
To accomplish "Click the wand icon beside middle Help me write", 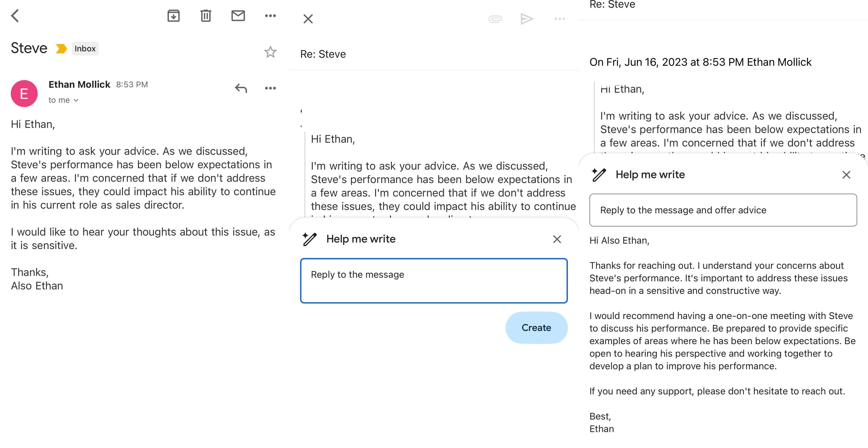I will pyautogui.click(x=309, y=239).
